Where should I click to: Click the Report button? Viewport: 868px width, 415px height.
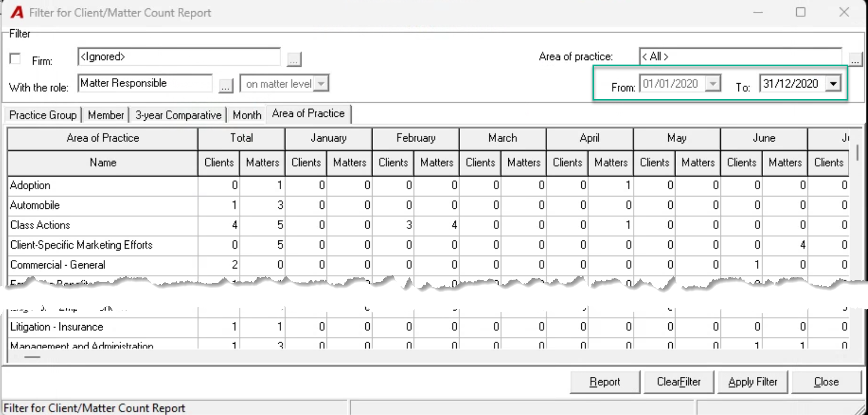click(x=605, y=382)
